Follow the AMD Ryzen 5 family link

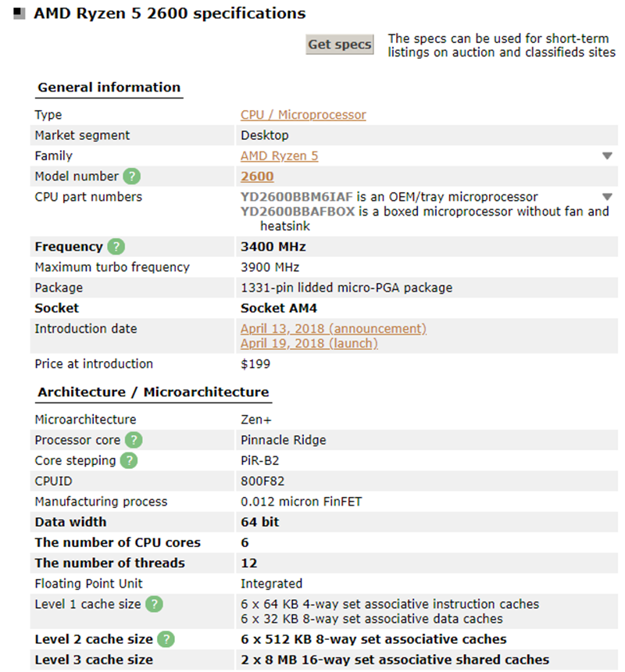click(x=279, y=155)
